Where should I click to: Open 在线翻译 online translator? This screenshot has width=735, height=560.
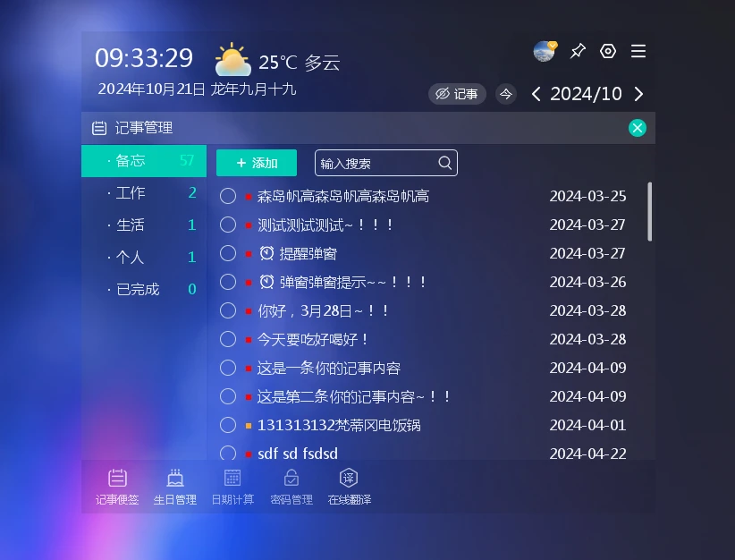click(349, 487)
